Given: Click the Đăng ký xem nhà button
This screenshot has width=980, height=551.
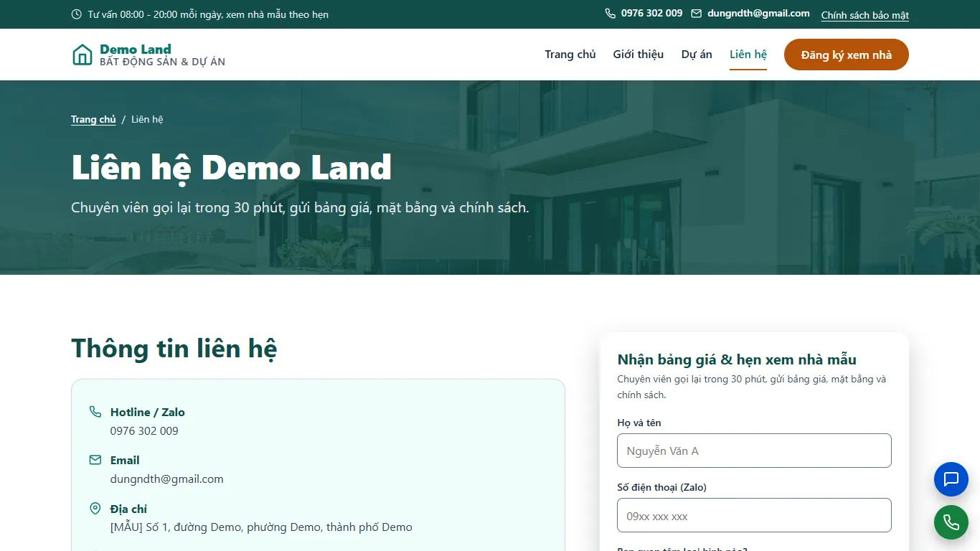Looking at the screenshot, I should 847,55.
